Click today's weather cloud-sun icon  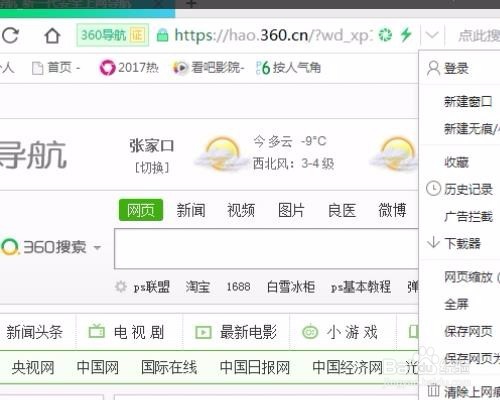(x=221, y=153)
